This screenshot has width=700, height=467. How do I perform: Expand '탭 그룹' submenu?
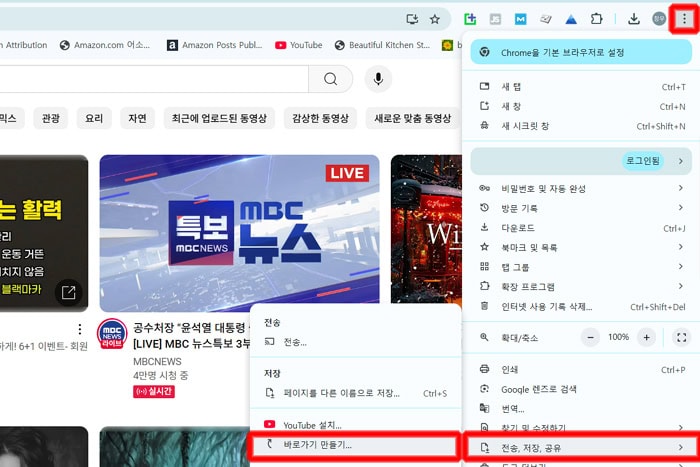coord(581,267)
